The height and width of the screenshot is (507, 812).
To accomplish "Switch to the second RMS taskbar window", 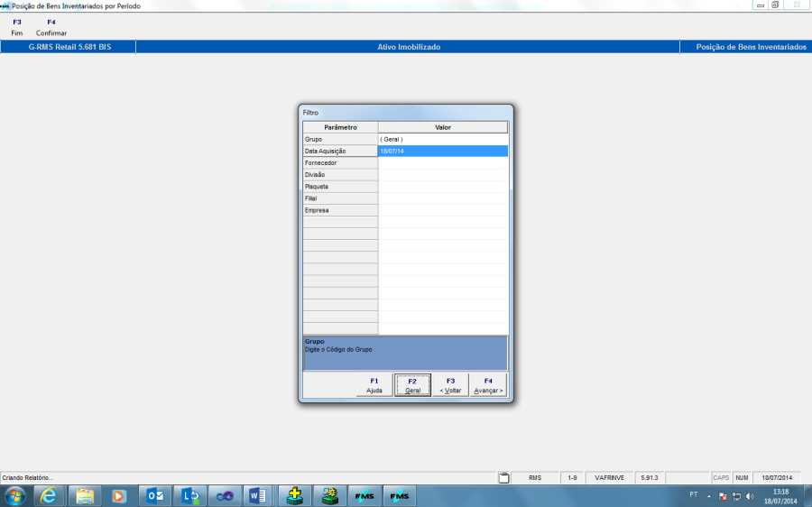I will pos(400,496).
